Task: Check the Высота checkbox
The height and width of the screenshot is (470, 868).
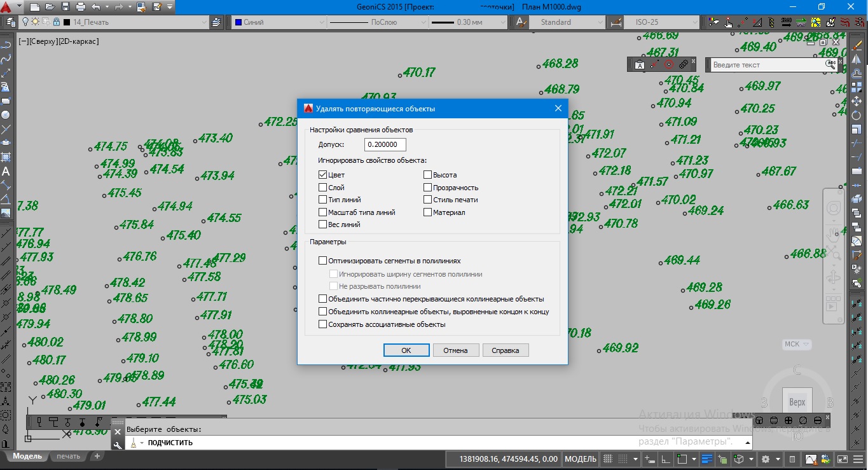Action: point(428,175)
